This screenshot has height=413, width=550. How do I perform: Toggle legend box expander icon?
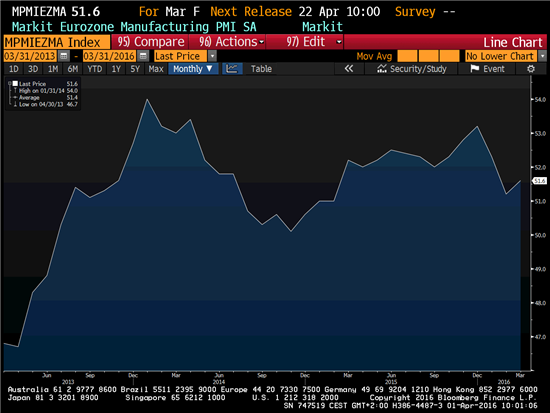(x=9, y=84)
